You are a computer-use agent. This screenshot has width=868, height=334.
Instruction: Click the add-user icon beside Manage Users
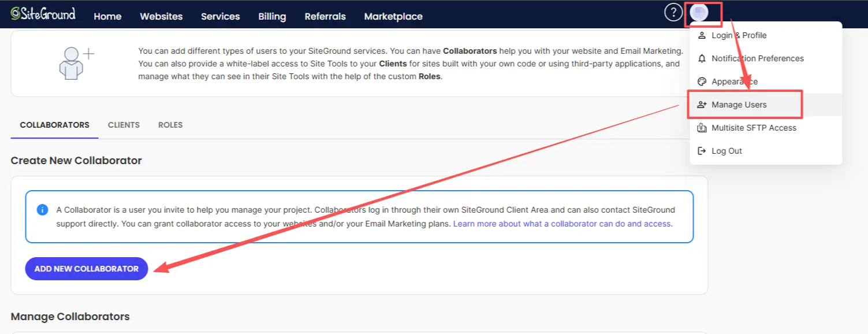pyautogui.click(x=702, y=105)
